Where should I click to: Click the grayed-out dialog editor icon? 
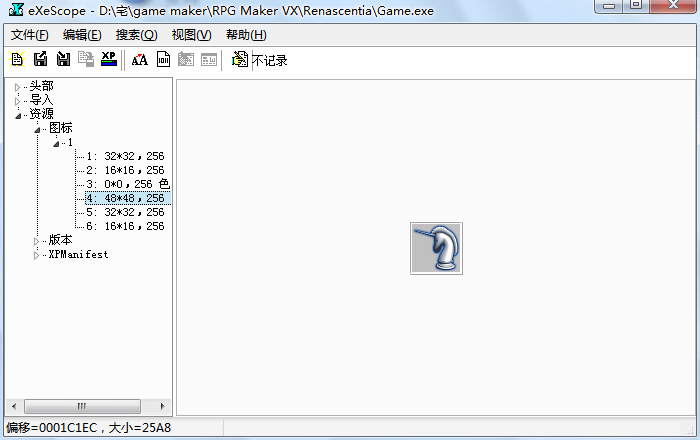[208, 59]
